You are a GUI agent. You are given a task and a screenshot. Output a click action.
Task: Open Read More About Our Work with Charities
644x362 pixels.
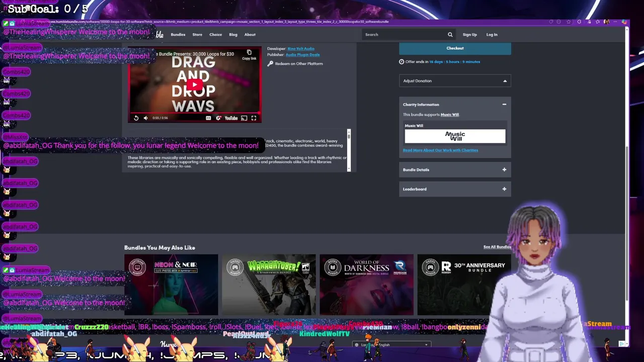440,150
